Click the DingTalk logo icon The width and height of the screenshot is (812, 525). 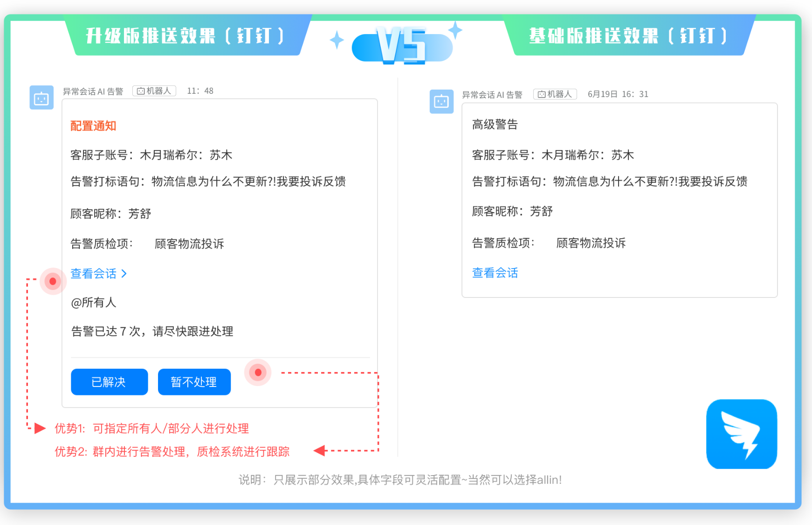[x=742, y=434]
